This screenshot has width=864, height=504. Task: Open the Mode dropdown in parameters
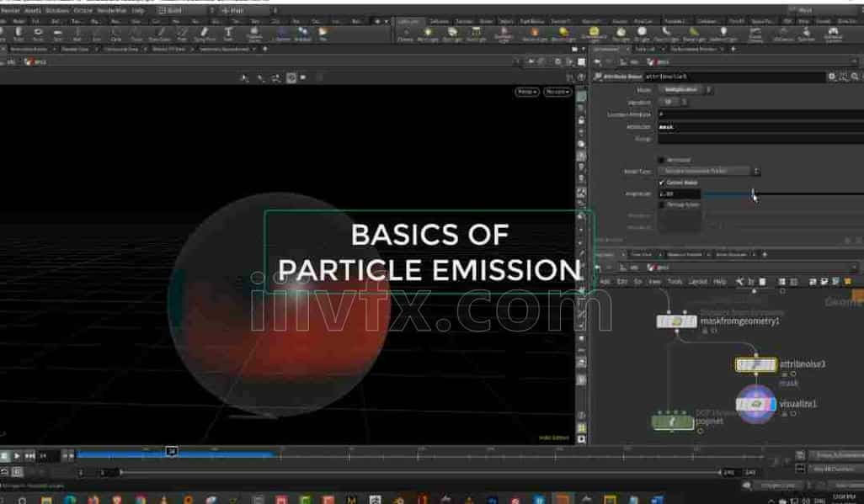click(685, 89)
